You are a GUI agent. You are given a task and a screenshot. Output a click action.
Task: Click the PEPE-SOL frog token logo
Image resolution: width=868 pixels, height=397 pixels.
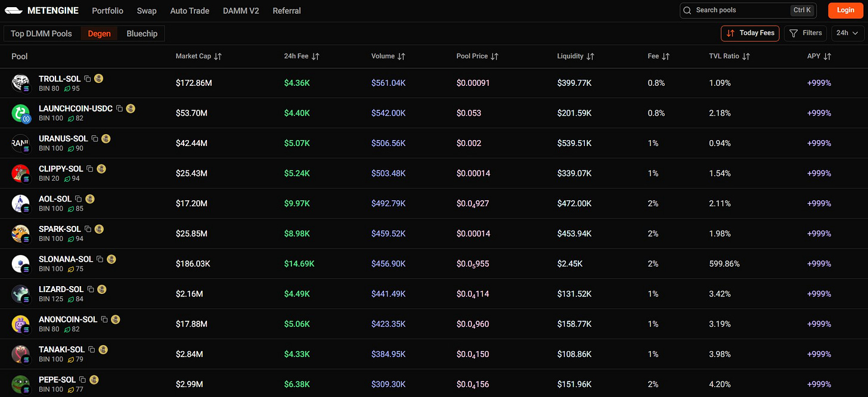pyautogui.click(x=20, y=383)
